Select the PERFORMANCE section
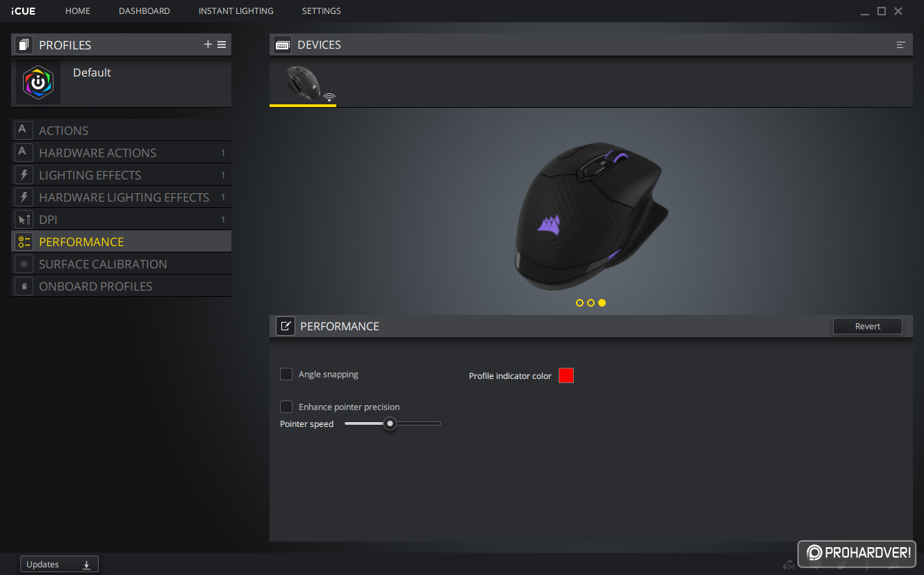Screen dimensions: 924x575 click(x=122, y=241)
